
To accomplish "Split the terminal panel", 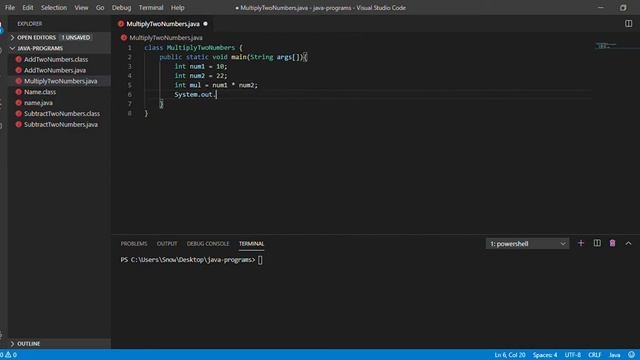I will pyautogui.click(x=597, y=243).
